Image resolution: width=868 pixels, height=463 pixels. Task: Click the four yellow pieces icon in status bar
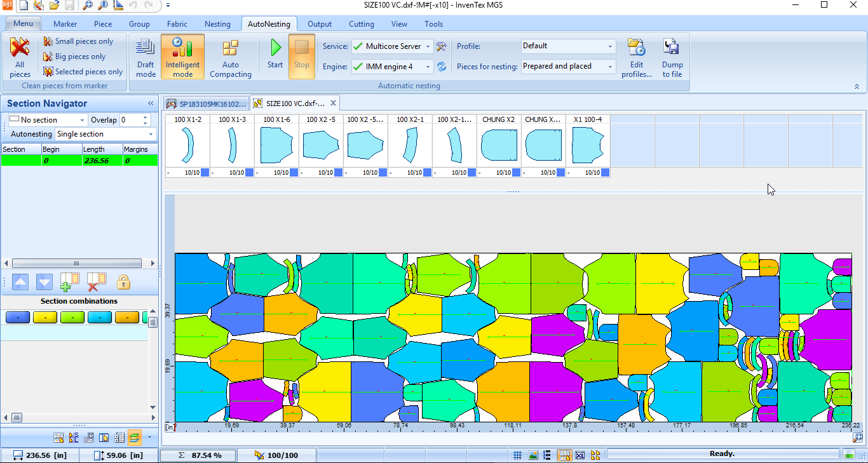595,455
